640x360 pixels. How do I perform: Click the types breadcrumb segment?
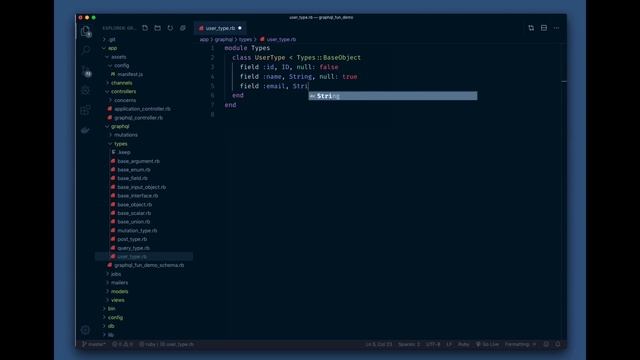click(245, 39)
